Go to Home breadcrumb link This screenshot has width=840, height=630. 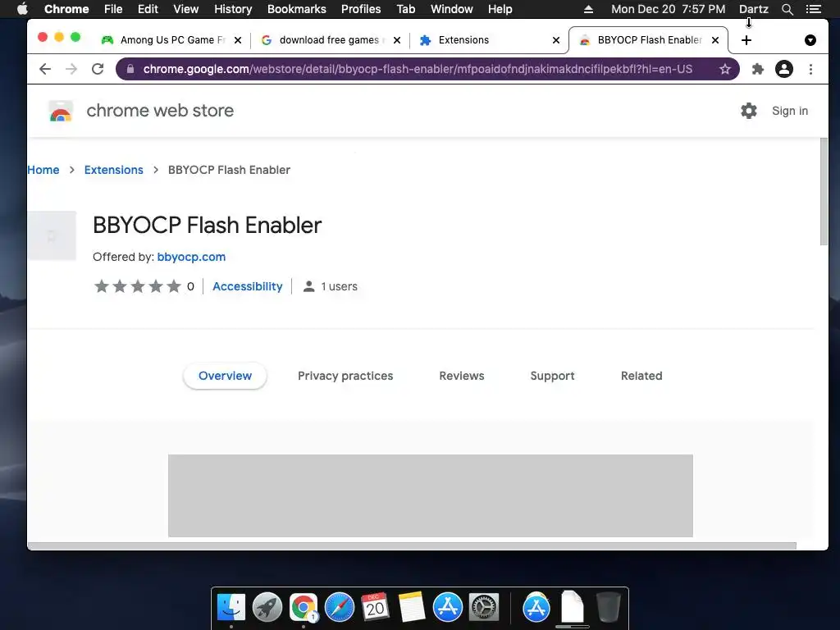(43, 170)
